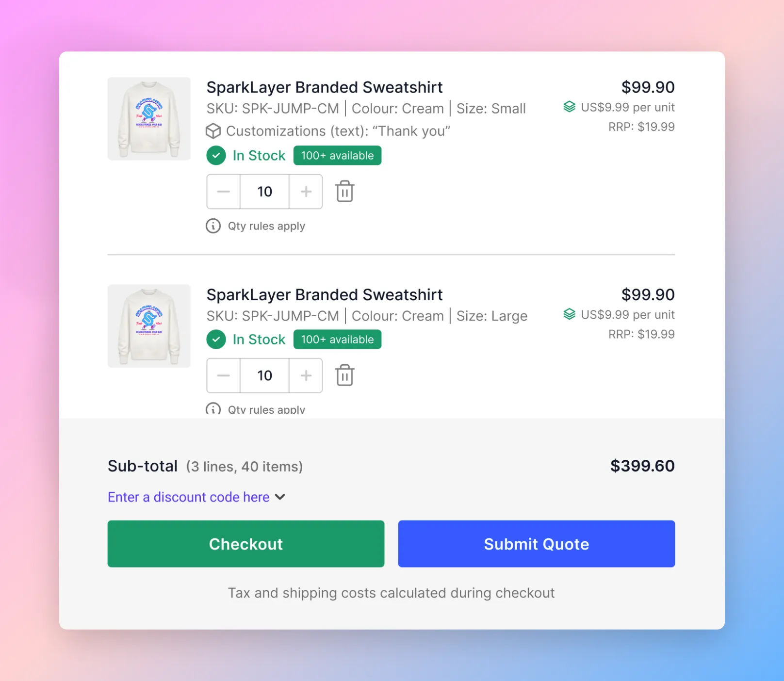Click the customizations box icon
Screen dimensions: 784x681
tap(213, 131)
